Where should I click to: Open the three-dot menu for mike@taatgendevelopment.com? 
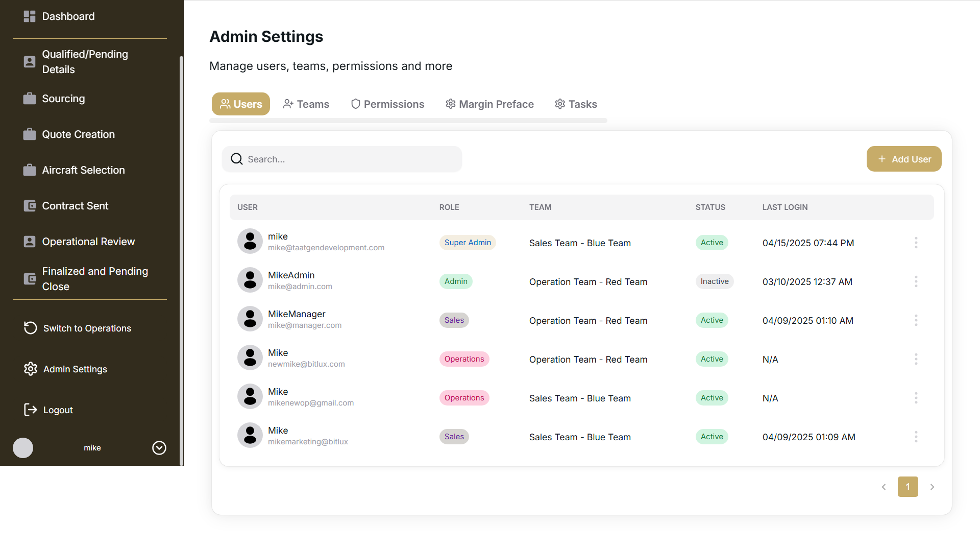[916, 243]
